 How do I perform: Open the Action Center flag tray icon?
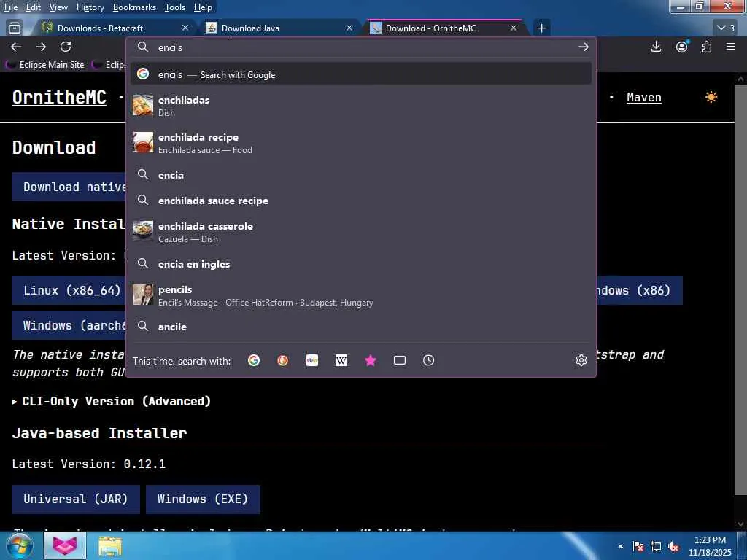(638, 547)
